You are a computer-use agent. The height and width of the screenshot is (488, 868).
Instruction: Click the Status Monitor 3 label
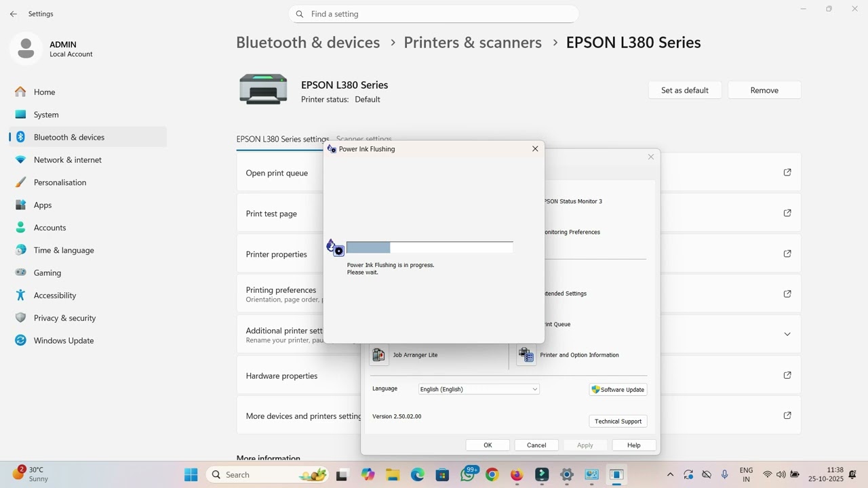(x=573, y=201)
